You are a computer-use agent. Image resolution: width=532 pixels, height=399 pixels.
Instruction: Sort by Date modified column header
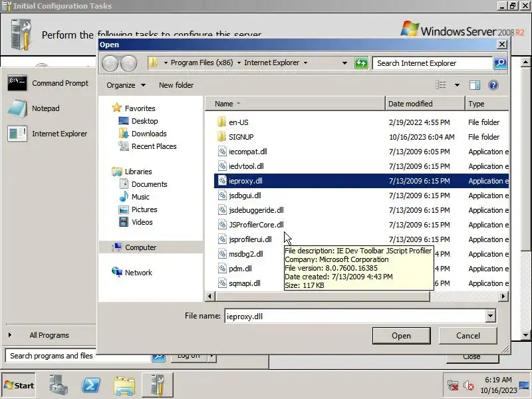click(425, 104)
